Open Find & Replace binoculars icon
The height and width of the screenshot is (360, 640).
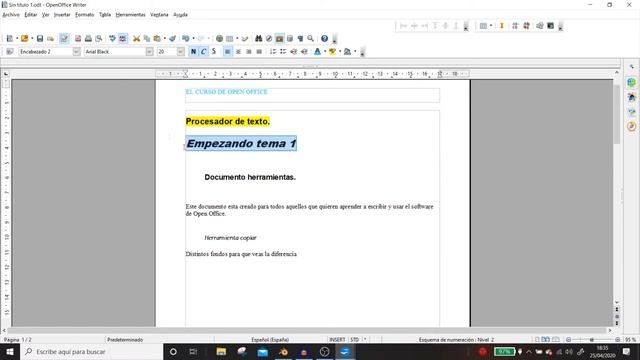click(x=258, y=38)
